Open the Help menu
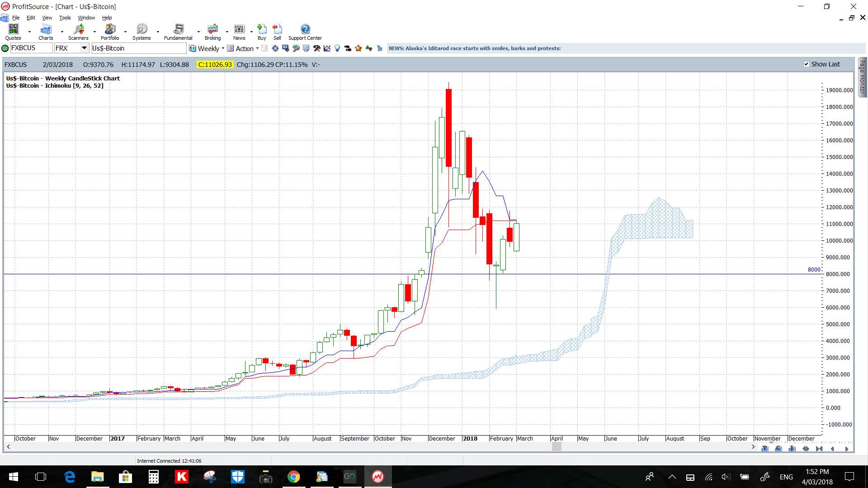The height and width of the screenshot is (488, 868). (107, 18)
